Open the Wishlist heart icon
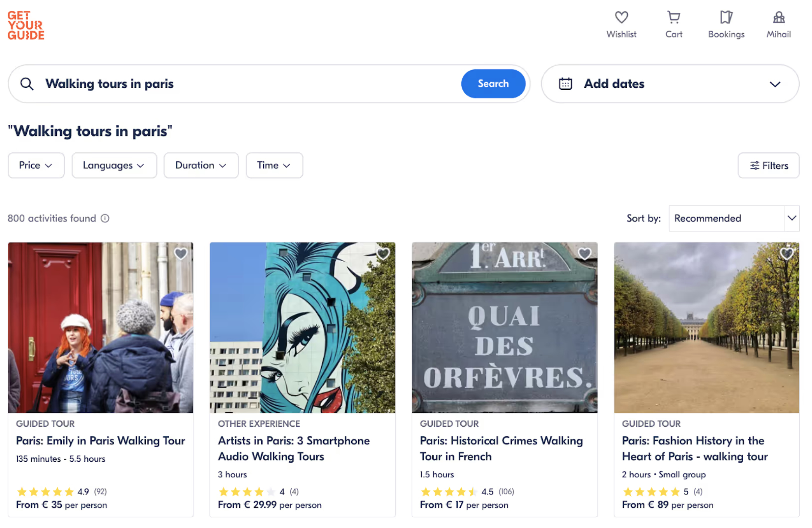Screen dimensions: 812x528 621,18
